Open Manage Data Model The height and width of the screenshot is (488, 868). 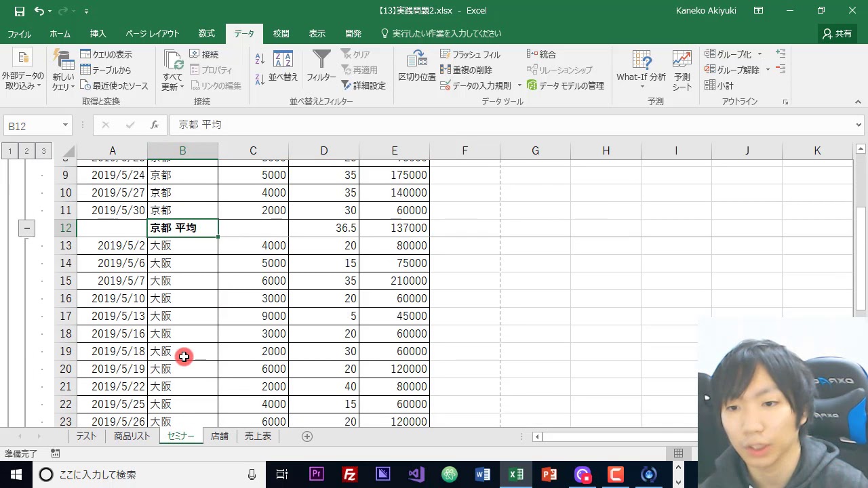pyautogui.click(x=566, y=85)
